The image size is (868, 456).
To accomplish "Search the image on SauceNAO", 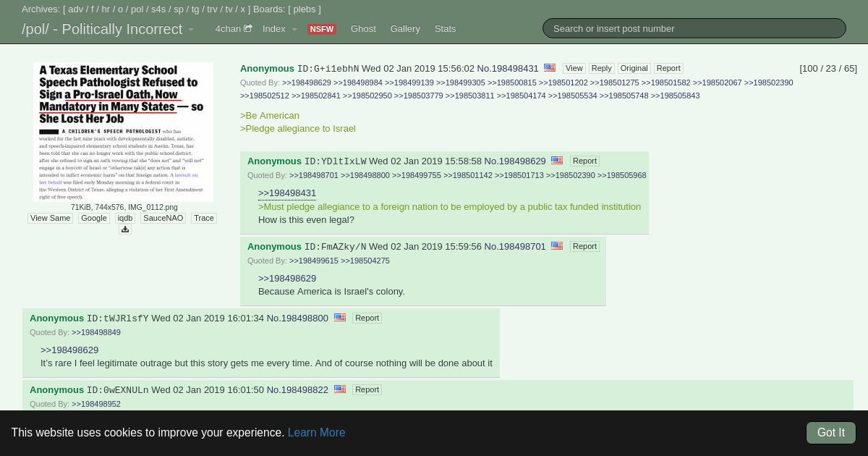I will (163, 218).
